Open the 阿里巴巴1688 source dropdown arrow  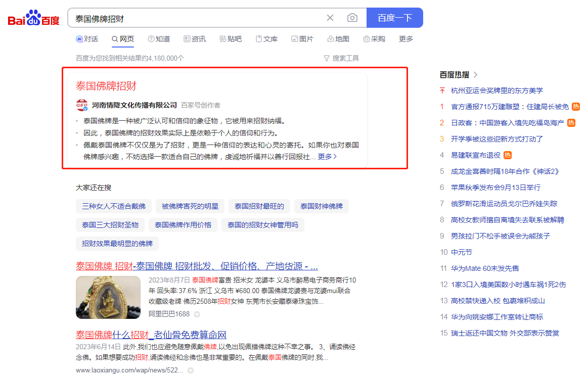[197, 314]
